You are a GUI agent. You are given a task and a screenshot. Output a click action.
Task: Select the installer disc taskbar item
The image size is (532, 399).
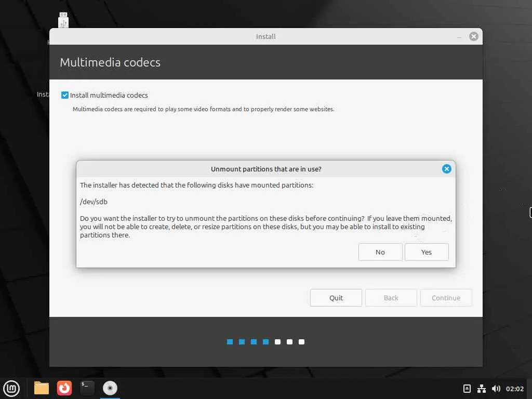(110, 388)
